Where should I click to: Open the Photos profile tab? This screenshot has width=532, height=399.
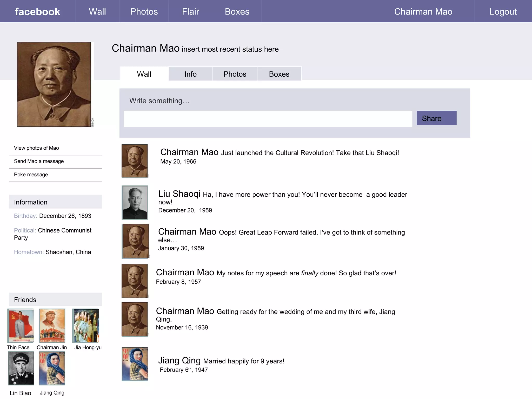click(235, 74)
